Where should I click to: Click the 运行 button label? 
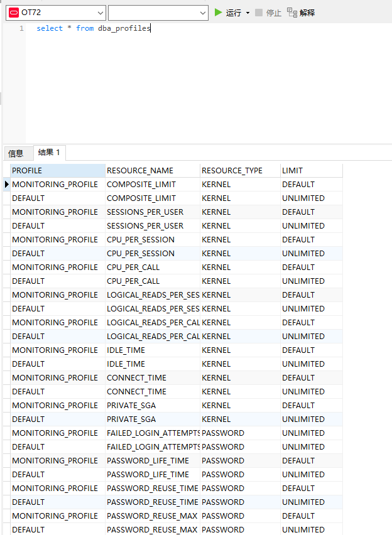(234, 13)
